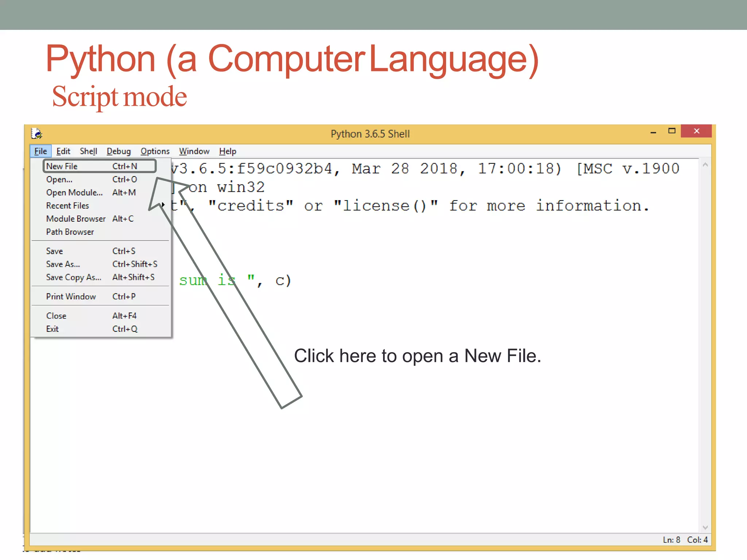
Task: Click Close in the File menu
Action: (x=100, y=316)
